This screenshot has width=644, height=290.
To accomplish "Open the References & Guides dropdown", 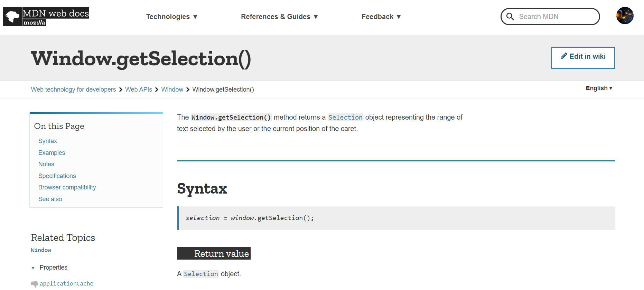I will 279,16.
